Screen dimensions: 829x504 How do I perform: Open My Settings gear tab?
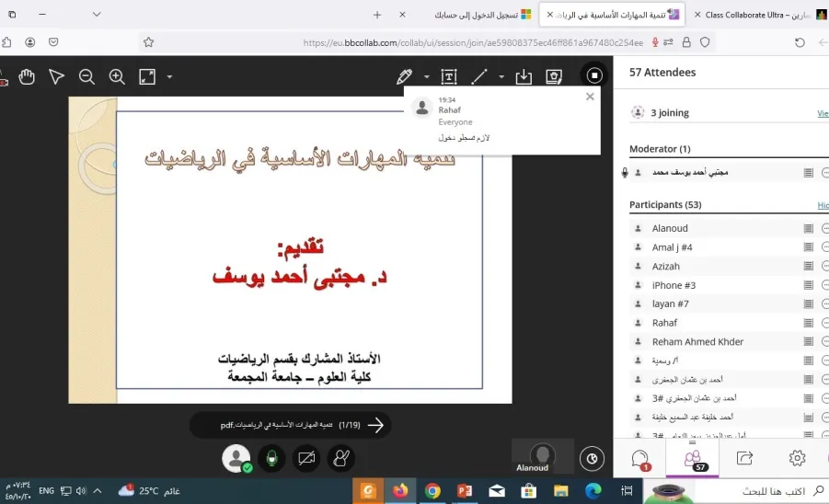[797, 458]
